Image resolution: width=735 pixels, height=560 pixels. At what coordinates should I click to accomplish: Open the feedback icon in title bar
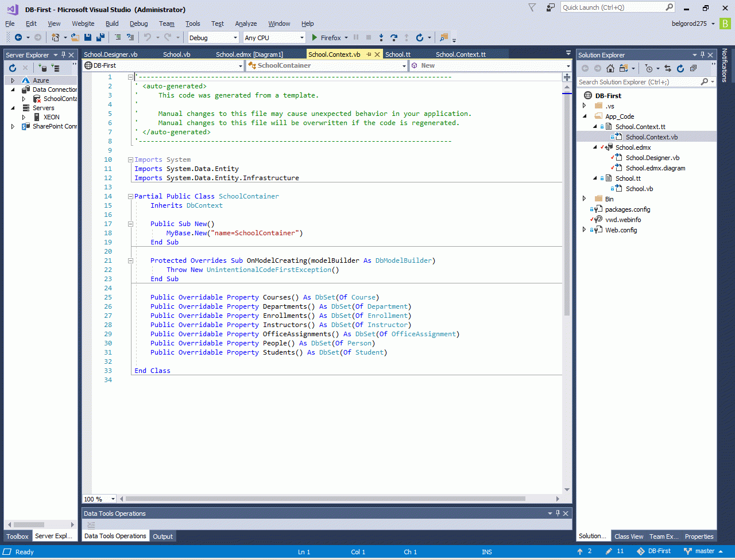click(551, 8)
